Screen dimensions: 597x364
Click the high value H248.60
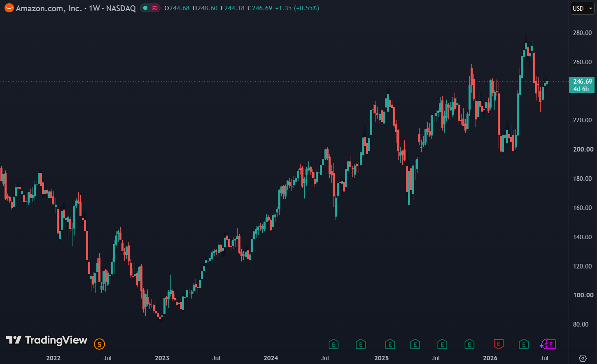tap(205, 8)
